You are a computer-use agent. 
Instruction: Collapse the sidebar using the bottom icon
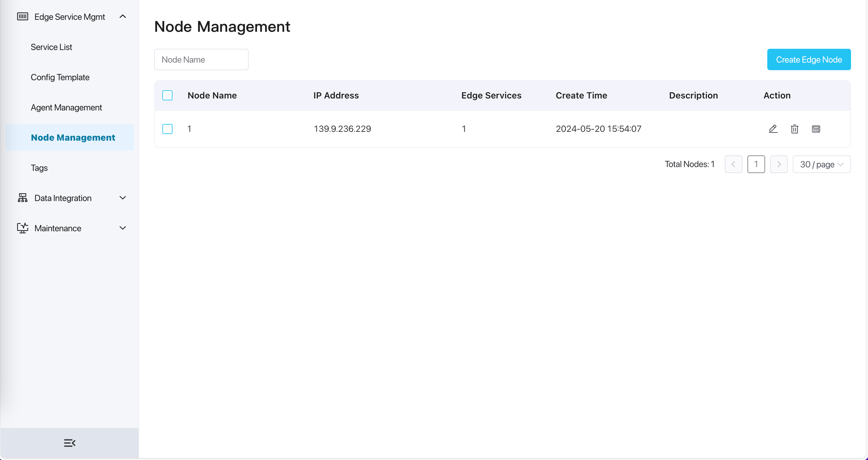(70, 442)
